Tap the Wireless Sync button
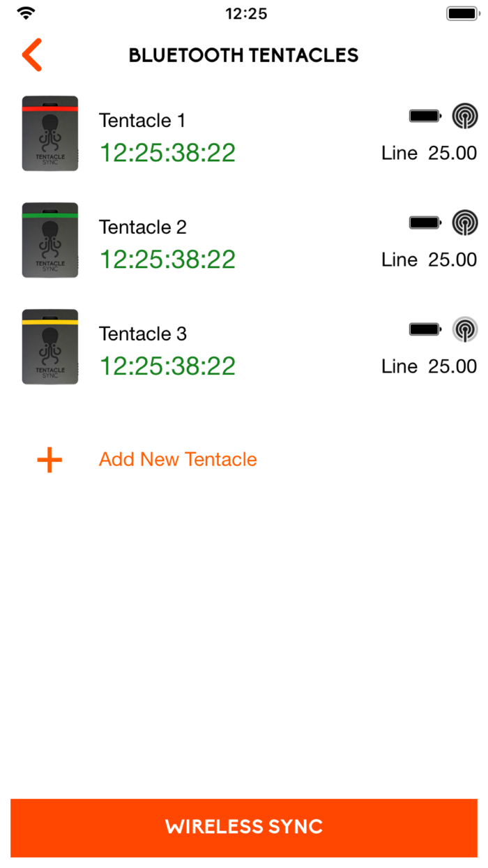The height and width of the screenshot is (868, 488). (x=244, y=828)
